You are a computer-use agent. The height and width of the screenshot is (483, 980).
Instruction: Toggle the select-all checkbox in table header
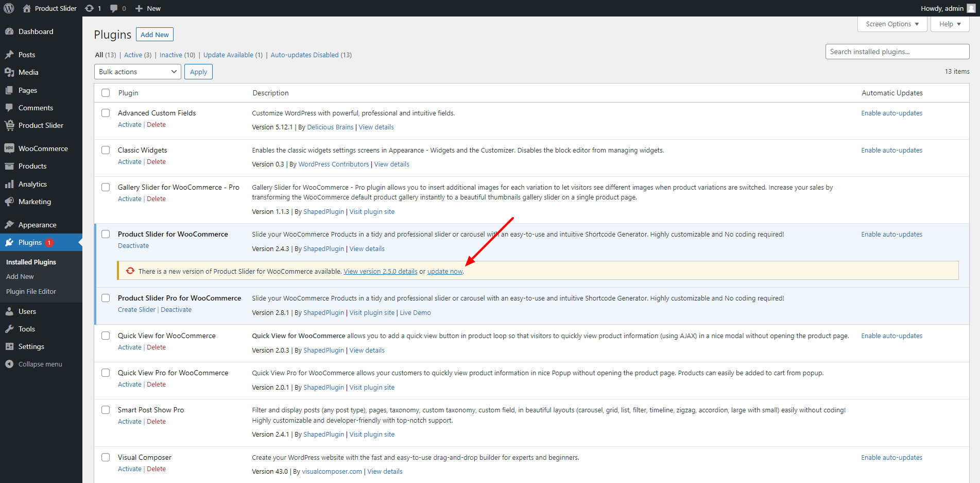click(106, 93)
